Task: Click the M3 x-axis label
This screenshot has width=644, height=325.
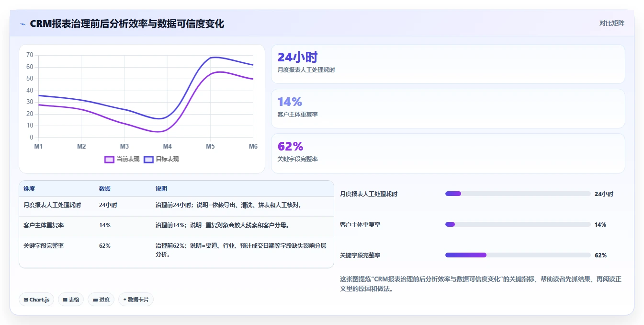Action: (x=124, y=146)
